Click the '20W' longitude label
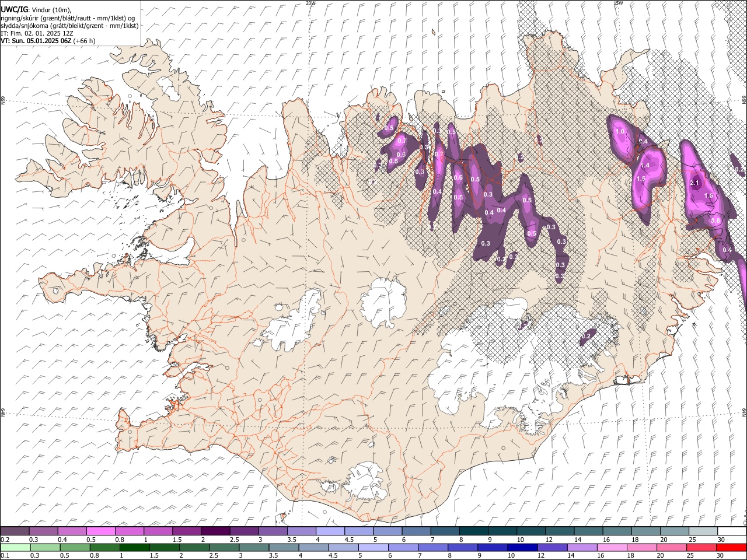The image size is (747, 560). 310,3
